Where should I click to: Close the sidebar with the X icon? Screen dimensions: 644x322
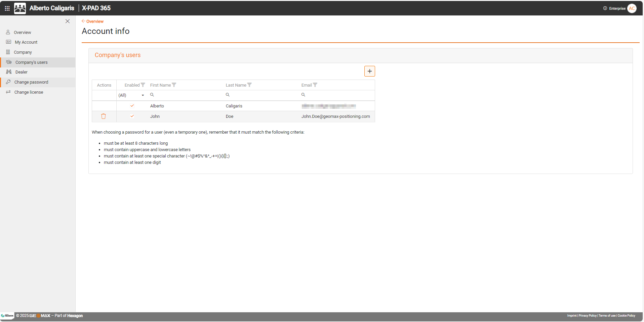(x=68, y=21)
